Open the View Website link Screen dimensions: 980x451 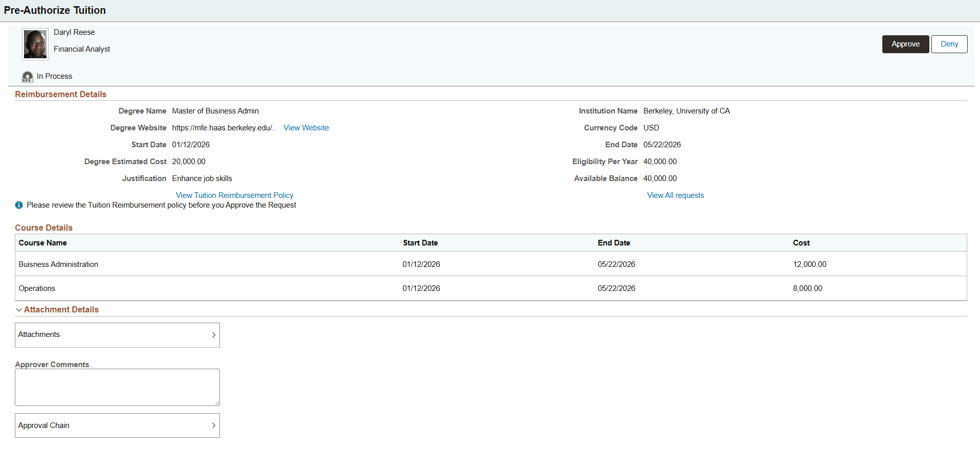[306, 128]
